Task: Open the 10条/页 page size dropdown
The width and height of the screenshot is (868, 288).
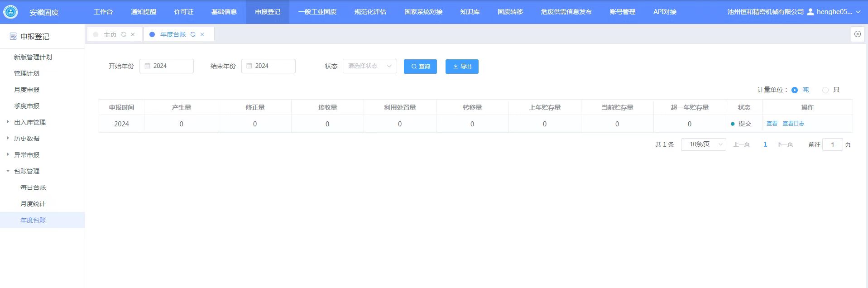Action: coord(703,144)
